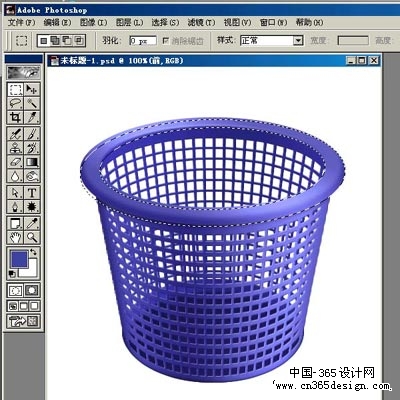Screen dimensions: 400x400
Task: Select the Zoom magnifier tool
Action: [x=32, y=237]
